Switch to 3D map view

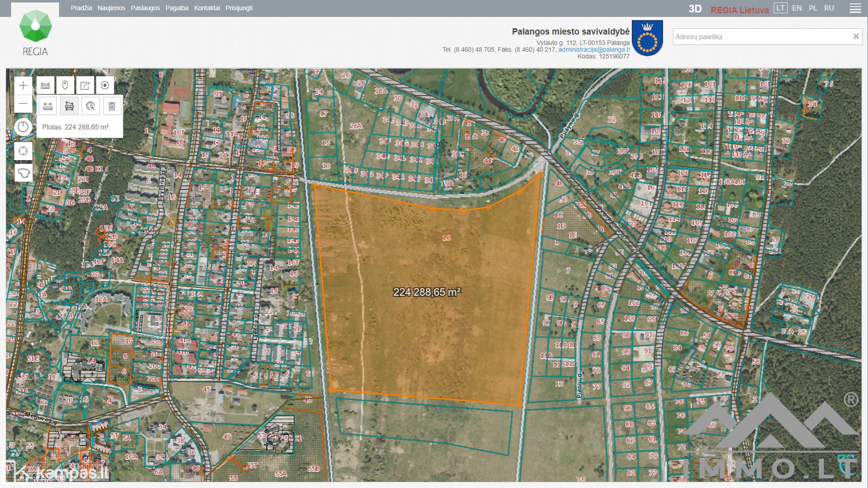tap(695, 9)
